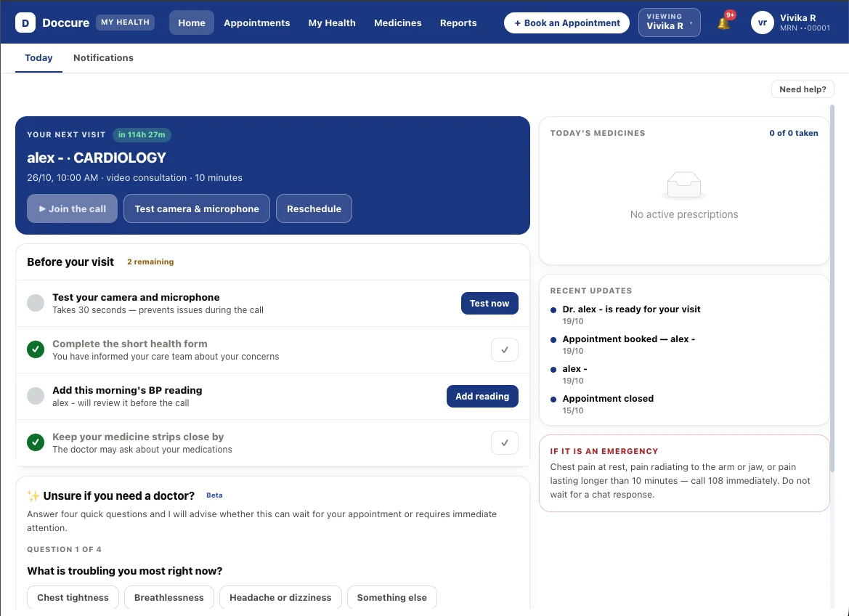Open the Reports page
This screenshot has height=616, width=849.
[458, 23]
